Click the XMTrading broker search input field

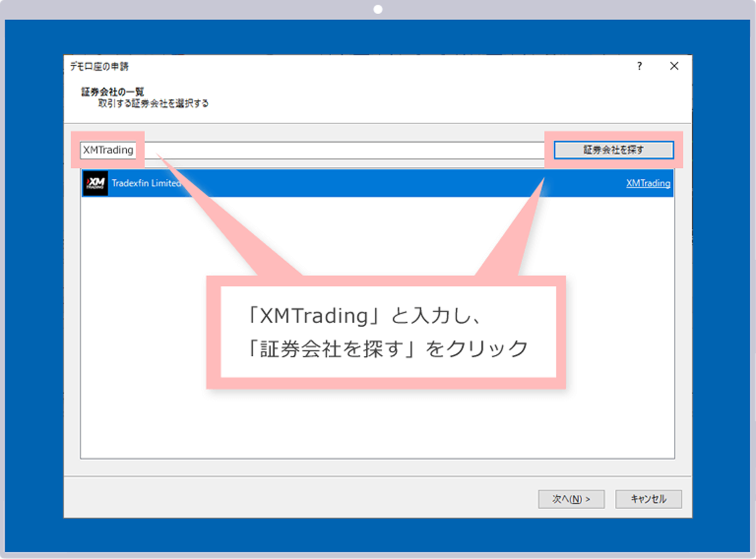[x=312, y=150]
